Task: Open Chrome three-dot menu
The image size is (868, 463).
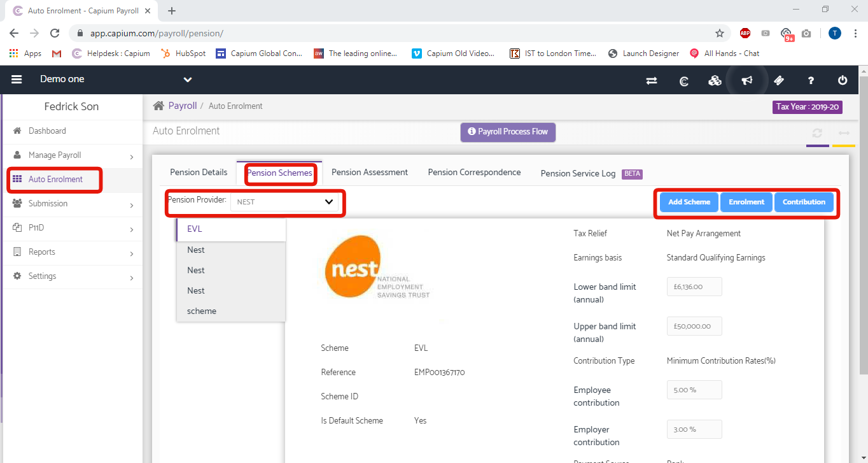Action: pyautogui.click(x=855, y=33)
